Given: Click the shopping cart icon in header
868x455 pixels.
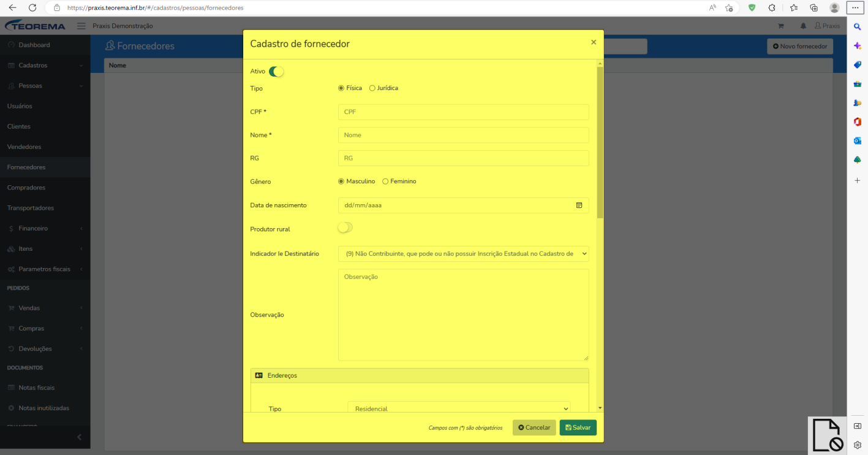Looking at the screenshot, I should click(780, 26).
